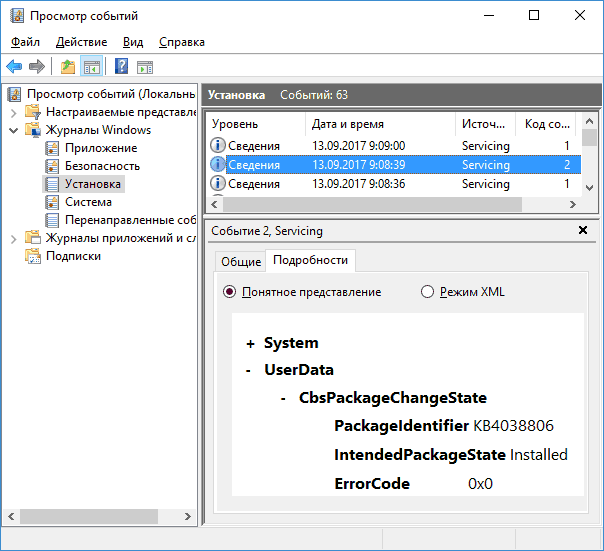The width and height of the screenshot is (604, 551).
Task: Click the tree pane horizontal scrollbar thumb
Action: click(89, 516)
